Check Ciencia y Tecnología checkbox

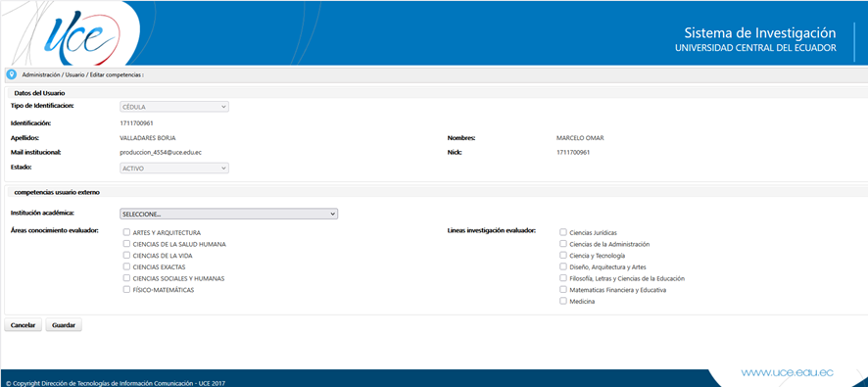[x=563, y=256]
